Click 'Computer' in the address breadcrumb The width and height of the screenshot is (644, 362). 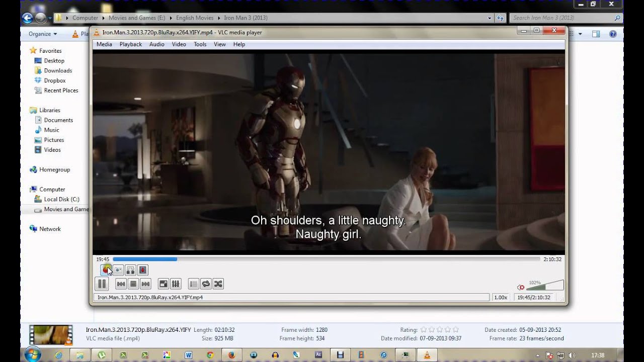85,18
